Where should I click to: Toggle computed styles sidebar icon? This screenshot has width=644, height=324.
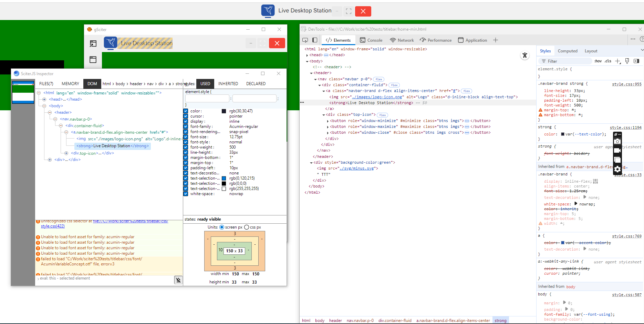click(x=636, y=61)
